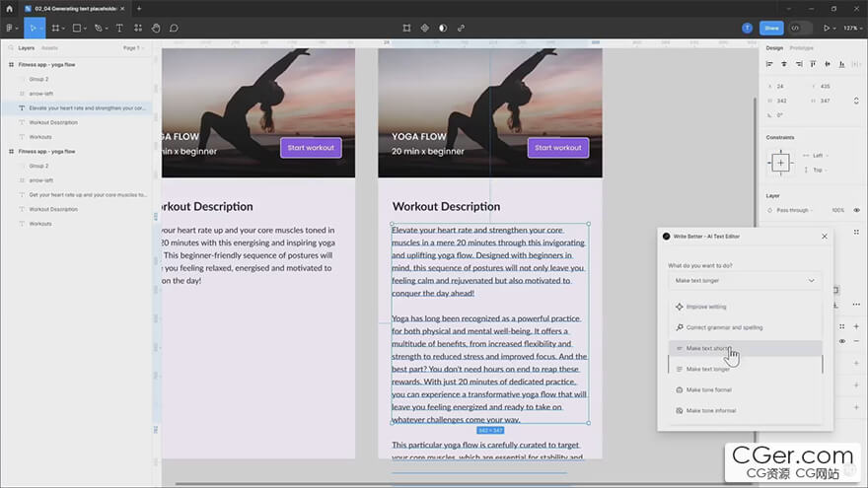Click the Align left icon
Image resolution: width=868 pixels, height=488 pixels.
pyautogui.click(x=769, y=64)
